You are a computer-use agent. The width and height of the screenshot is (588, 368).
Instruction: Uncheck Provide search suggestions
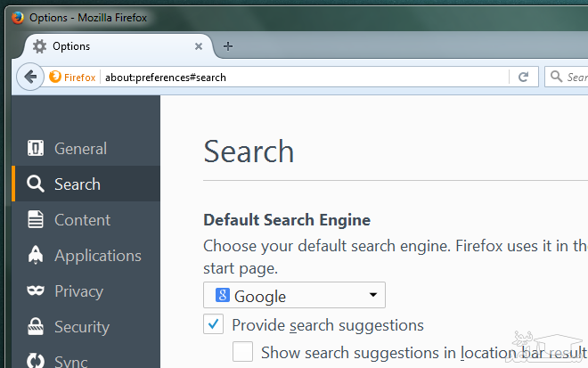pyautogui.click(x=214, y=324)
